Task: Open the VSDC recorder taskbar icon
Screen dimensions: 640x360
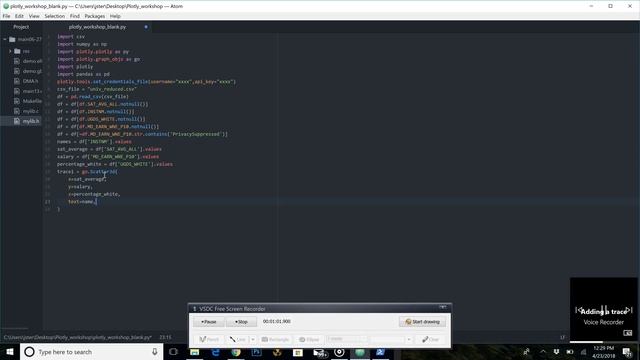Action: click(x=380, y=352)
